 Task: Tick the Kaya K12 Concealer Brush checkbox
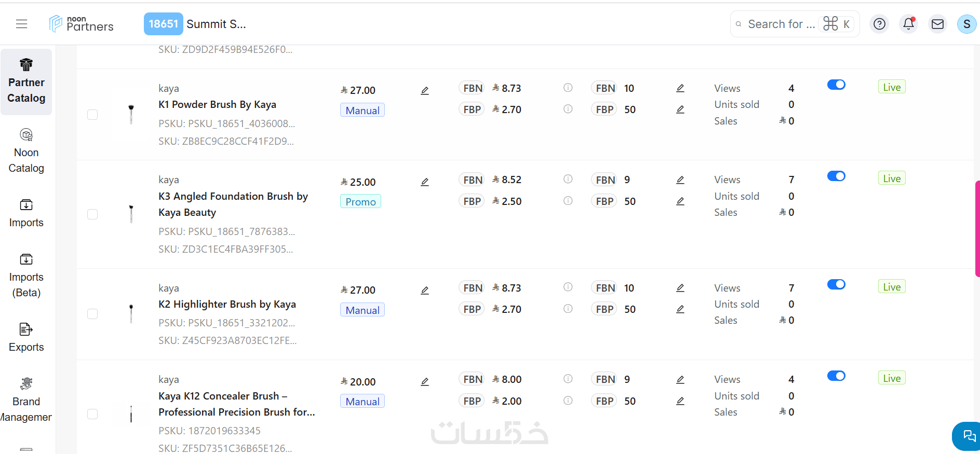click(x=92, y=414)
